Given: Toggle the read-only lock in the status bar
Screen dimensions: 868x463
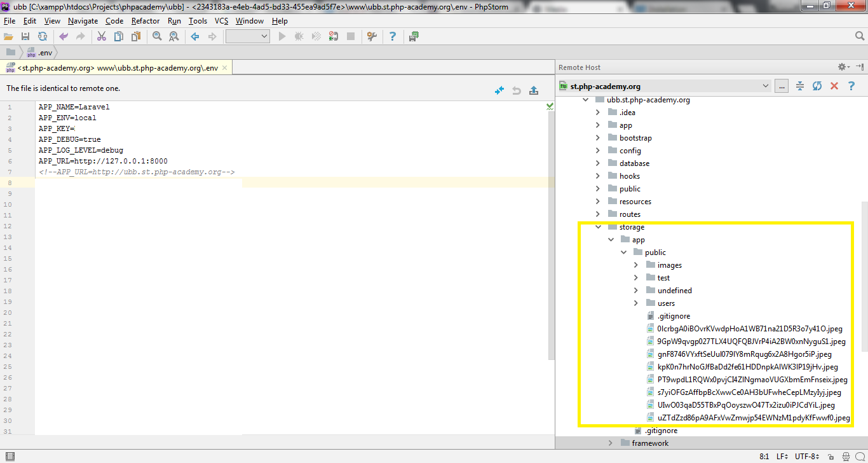Looking at the screenshot, I should tap(832, 457).
